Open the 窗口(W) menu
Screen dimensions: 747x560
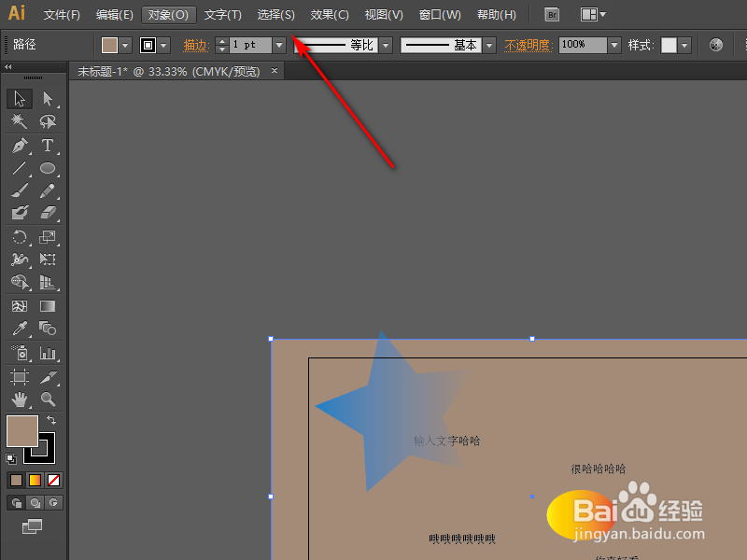pyautogui.click(x=440, y=15)
